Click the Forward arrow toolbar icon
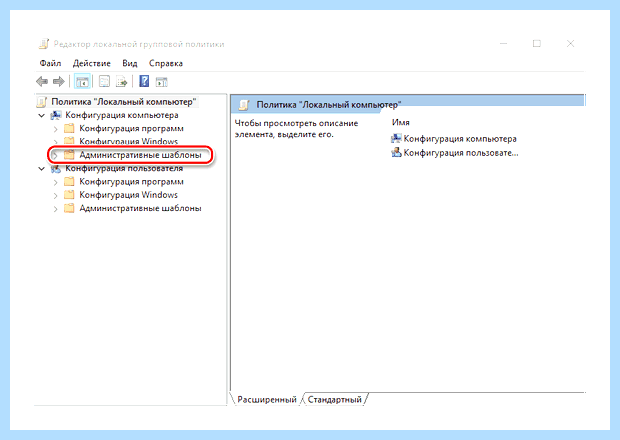Screen dimensions: 620x440 [59, 82]
